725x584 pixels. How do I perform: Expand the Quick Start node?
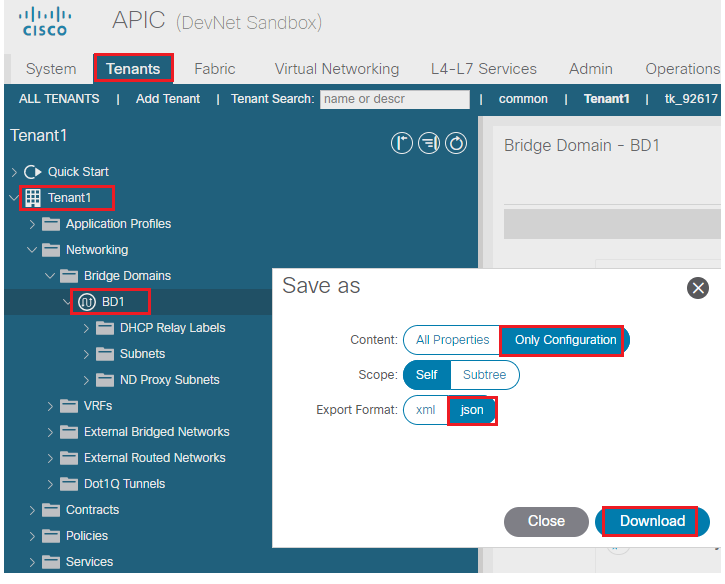click(x=14, y=172)
